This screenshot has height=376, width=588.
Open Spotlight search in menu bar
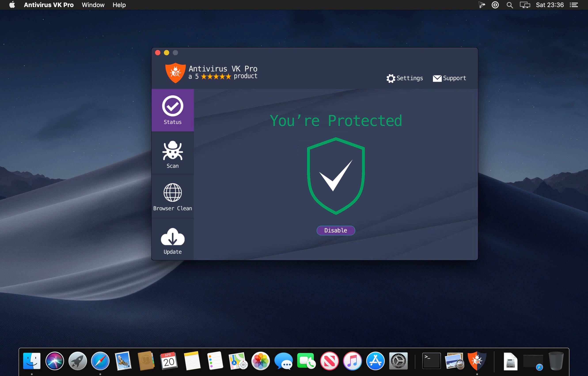pos(510,5)
